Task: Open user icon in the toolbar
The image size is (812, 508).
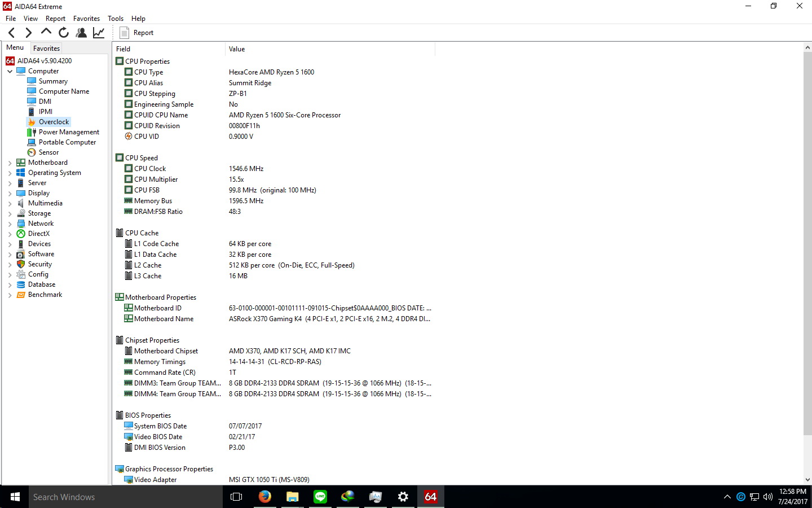Action: 81,33
